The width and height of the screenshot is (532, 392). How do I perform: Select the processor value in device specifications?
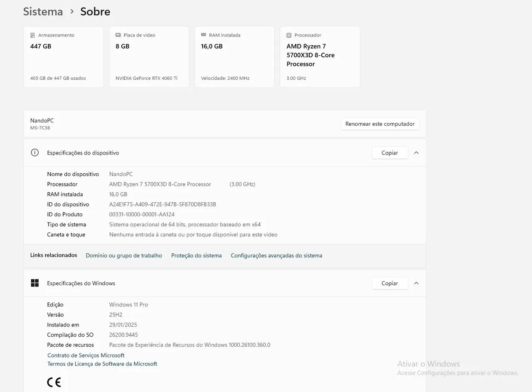pos(160,184)
